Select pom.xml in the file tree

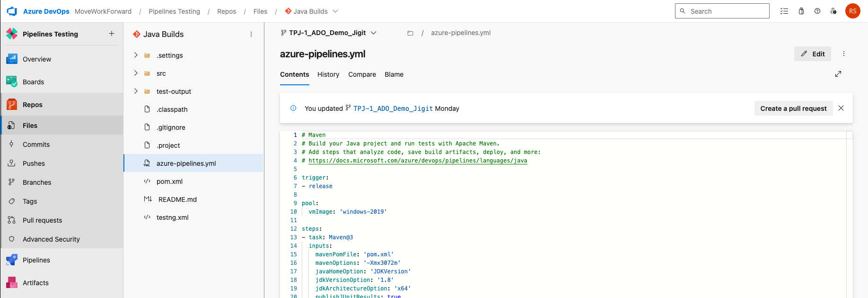[x=169, y=181]
